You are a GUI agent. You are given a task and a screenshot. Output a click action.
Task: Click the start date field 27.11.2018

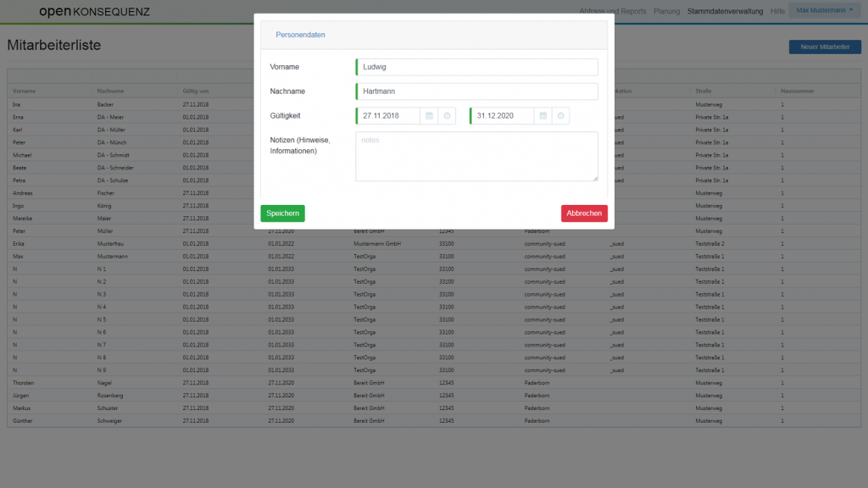(x=389, y=116)
